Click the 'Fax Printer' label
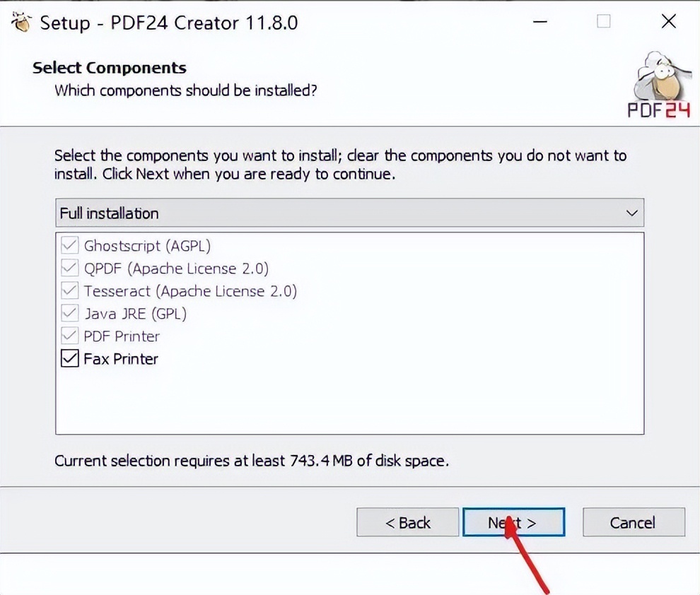This screenshot has width=700, height=595. click(x=121, y=359)
